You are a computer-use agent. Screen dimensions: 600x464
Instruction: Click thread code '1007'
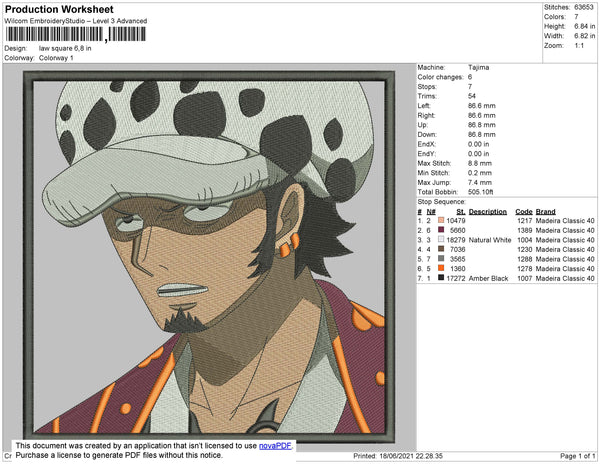point(525,278)
